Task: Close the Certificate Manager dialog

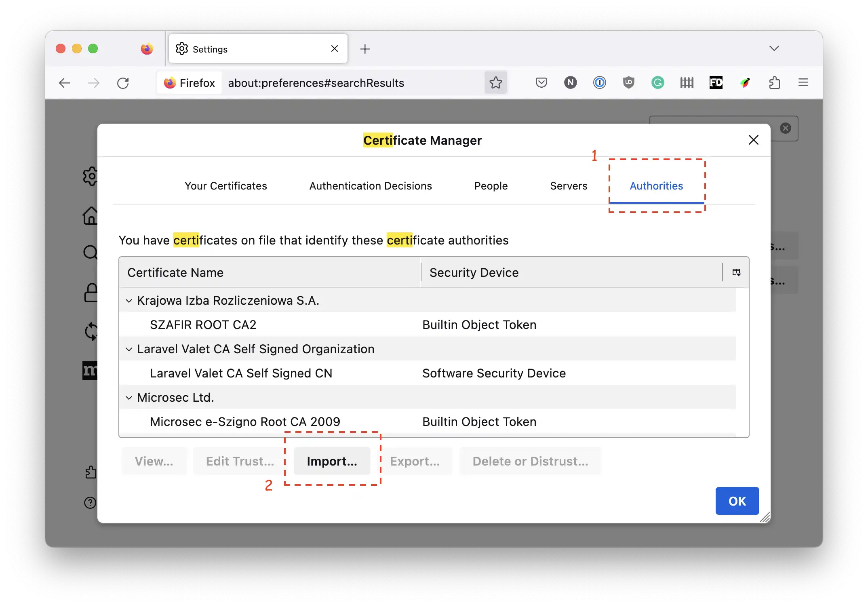Action: [x=754, y=140]
